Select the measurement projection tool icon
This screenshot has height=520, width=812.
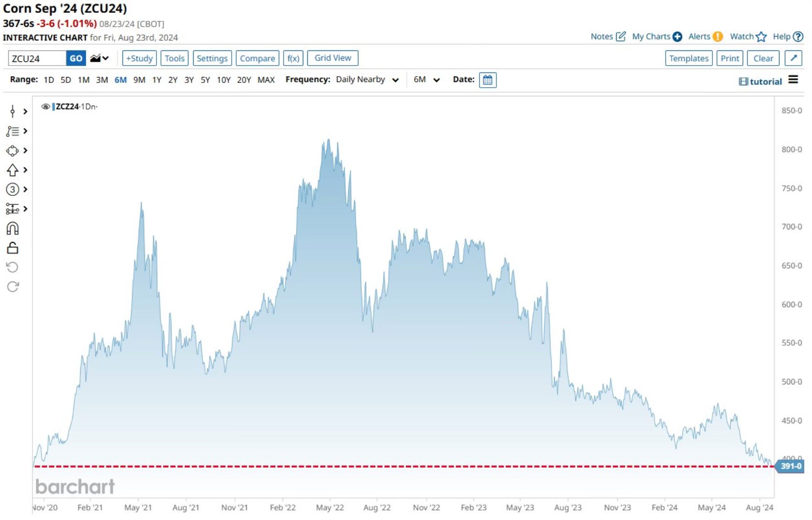click(x=12, y=209)
